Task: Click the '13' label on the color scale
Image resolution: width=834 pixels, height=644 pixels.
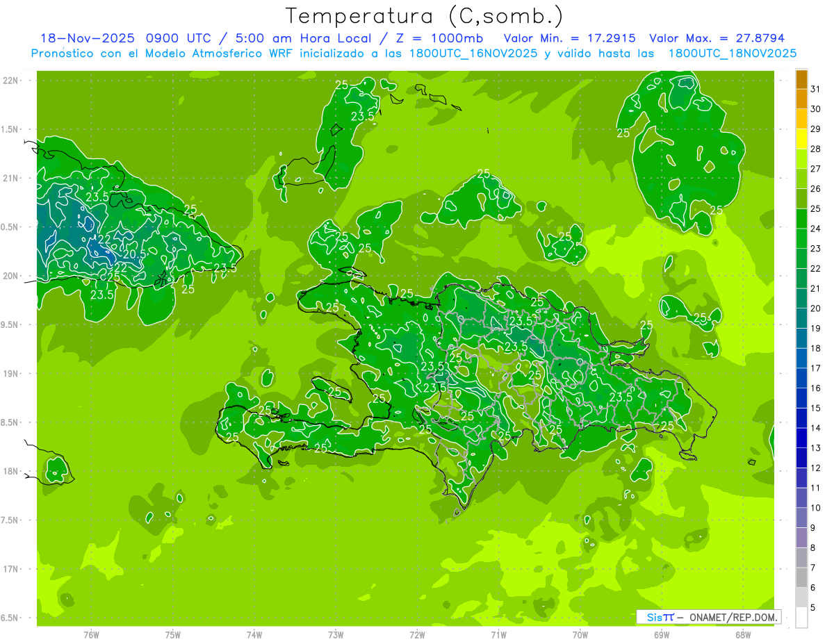Action: click(816, 447)
